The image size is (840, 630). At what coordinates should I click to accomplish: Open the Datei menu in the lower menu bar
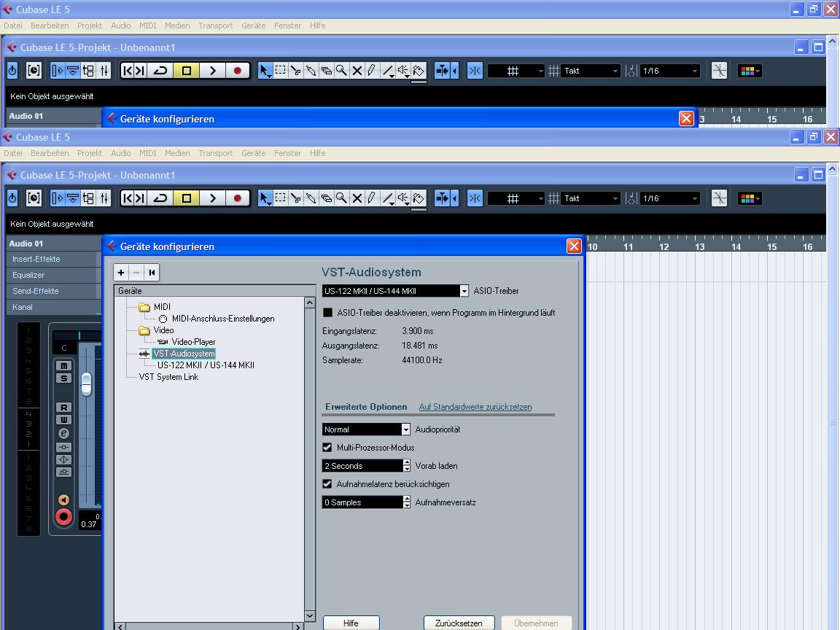pos(13,153)
